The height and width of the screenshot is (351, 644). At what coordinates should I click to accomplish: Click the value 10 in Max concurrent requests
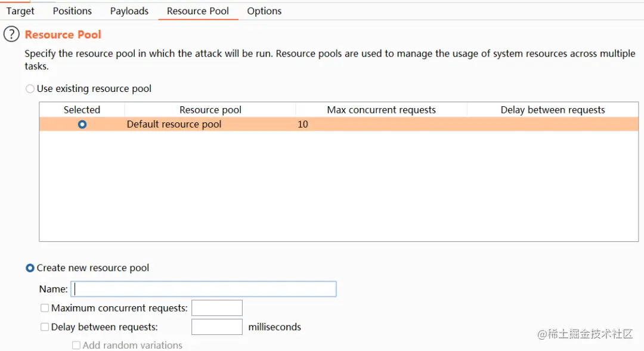click(x=303, y=124)
